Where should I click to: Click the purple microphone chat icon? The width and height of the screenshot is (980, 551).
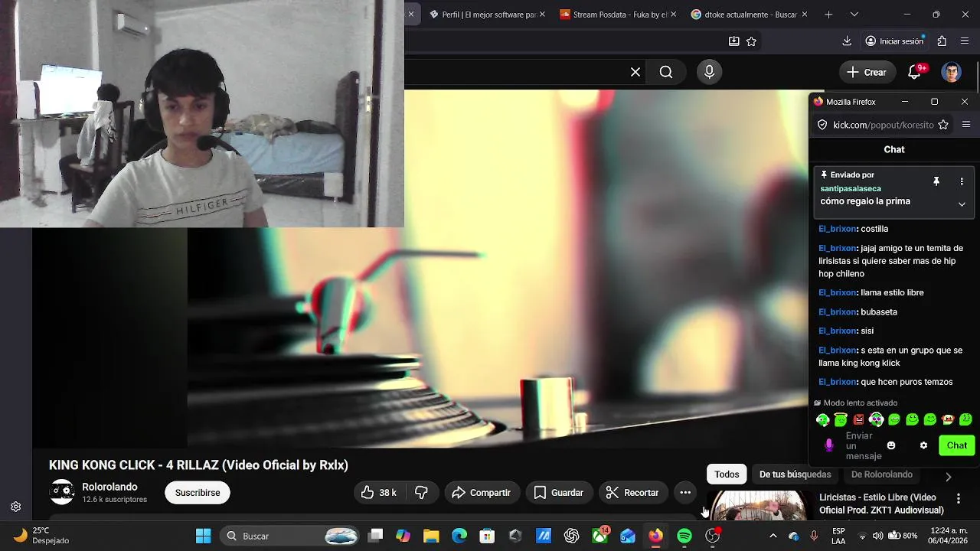[828, 445]
